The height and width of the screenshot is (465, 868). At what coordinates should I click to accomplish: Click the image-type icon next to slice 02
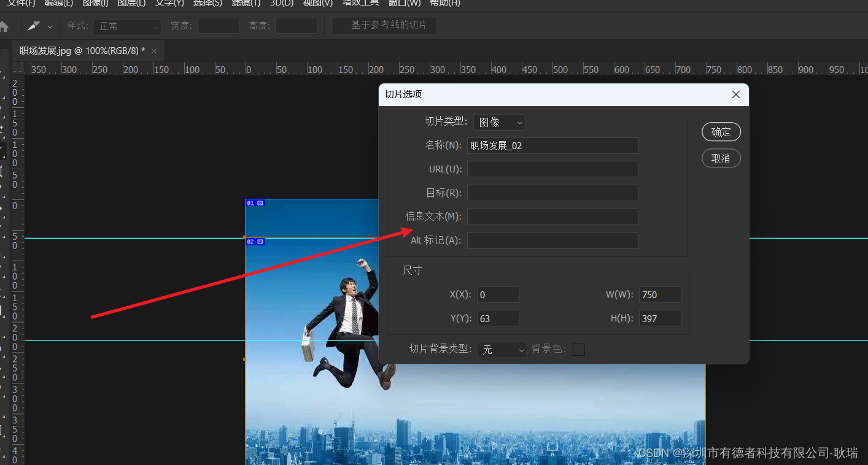(x=260, y=242)
